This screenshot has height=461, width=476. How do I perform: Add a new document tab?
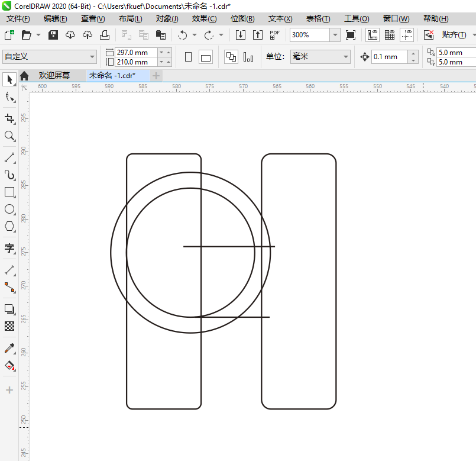click(x=156, y=76)
